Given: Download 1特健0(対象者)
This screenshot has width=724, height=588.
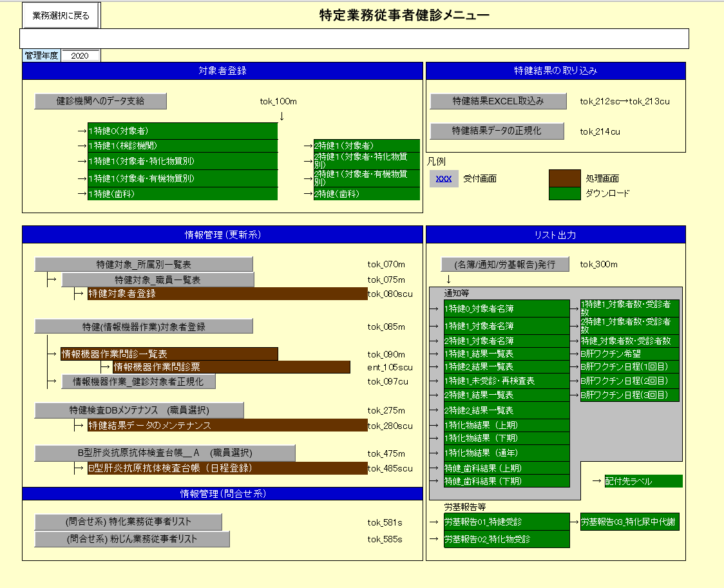Looking at the screenshot, I should 183,131.
